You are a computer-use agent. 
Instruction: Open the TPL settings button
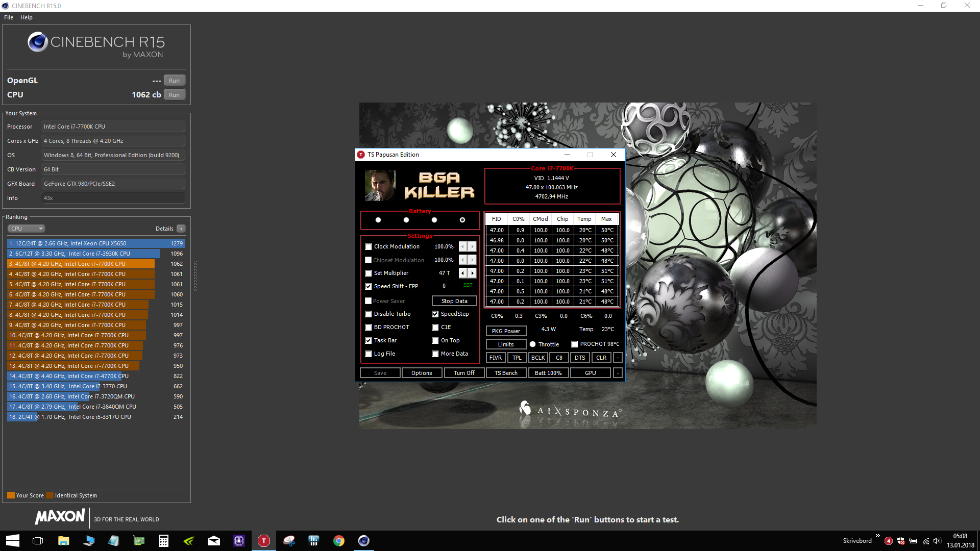pos(517,358)
